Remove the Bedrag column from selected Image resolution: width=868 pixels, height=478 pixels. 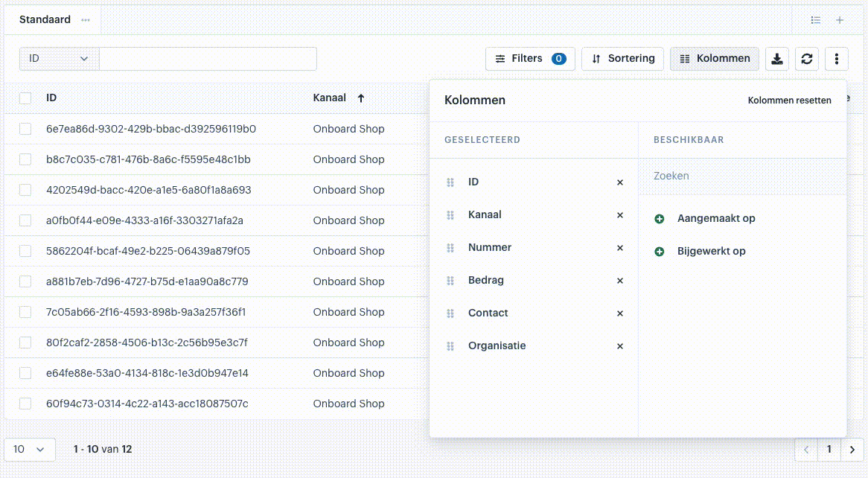[x=620, y=280]
